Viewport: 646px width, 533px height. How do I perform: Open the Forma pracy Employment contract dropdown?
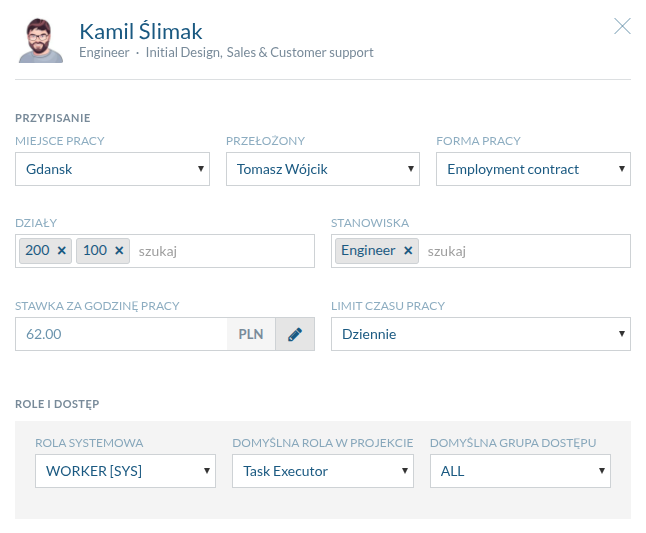coord(534,169)
